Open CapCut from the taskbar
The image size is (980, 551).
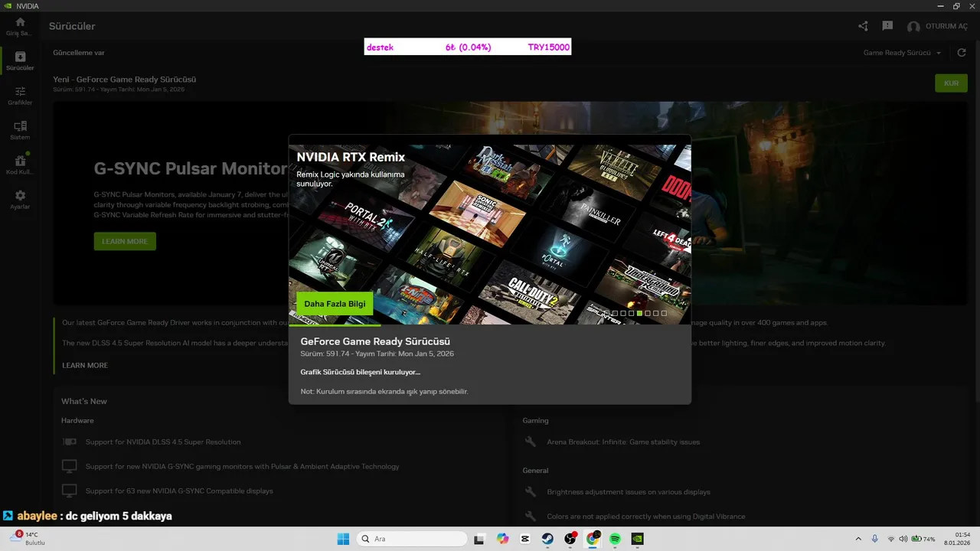coord(525,539)
